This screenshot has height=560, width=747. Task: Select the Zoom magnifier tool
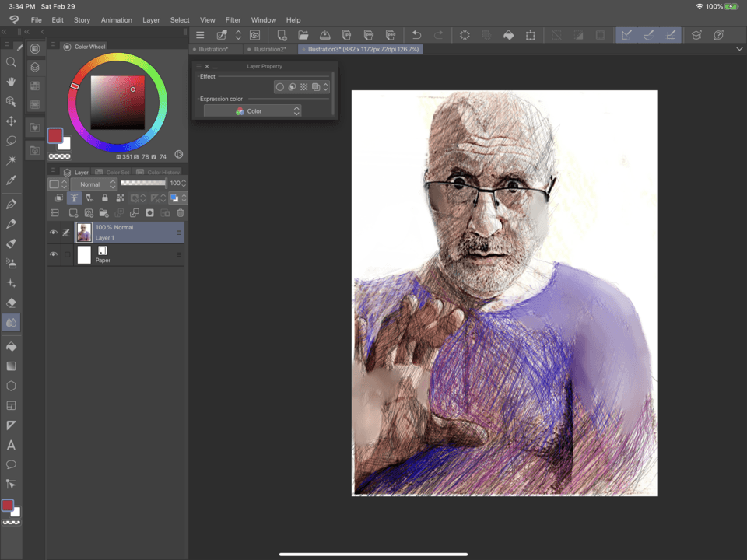pyautogui.click(x=11, y=62)
